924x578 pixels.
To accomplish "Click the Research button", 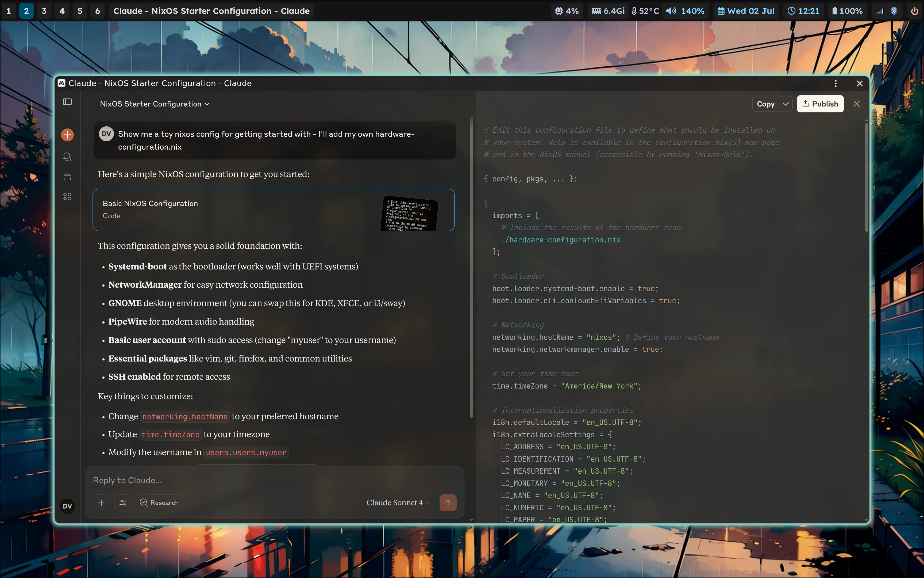I will [x=159, y=503].
